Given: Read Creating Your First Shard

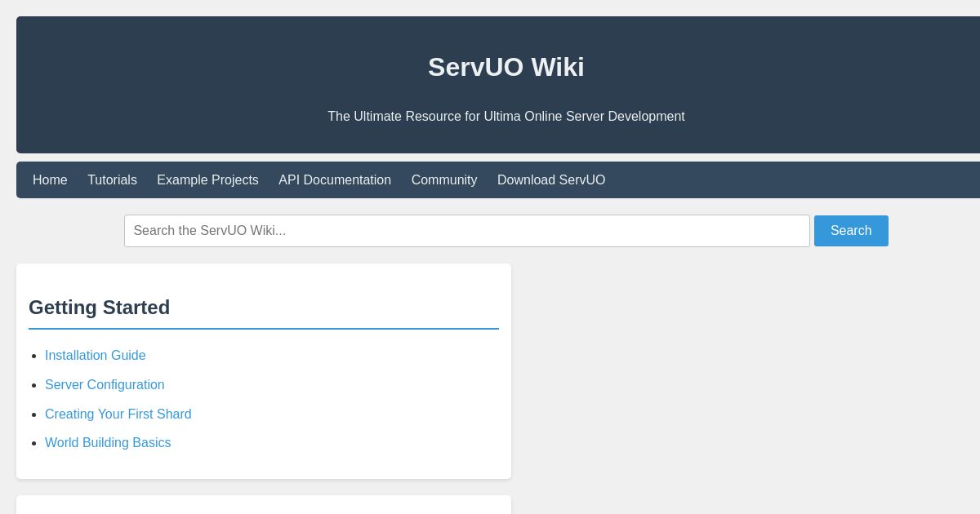Looking at the screenshot, I should (118, 414).
